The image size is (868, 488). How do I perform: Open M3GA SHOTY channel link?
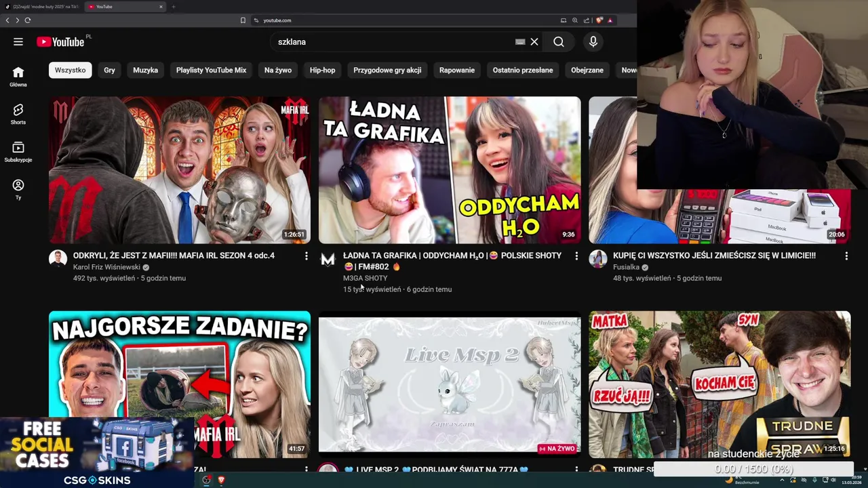365,278
